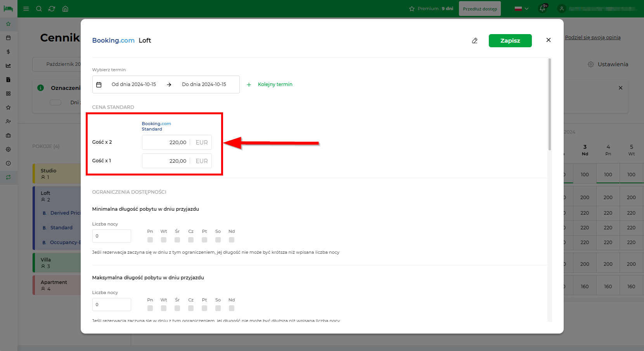Close the Booking.com Loft dialog

(548, 40)
